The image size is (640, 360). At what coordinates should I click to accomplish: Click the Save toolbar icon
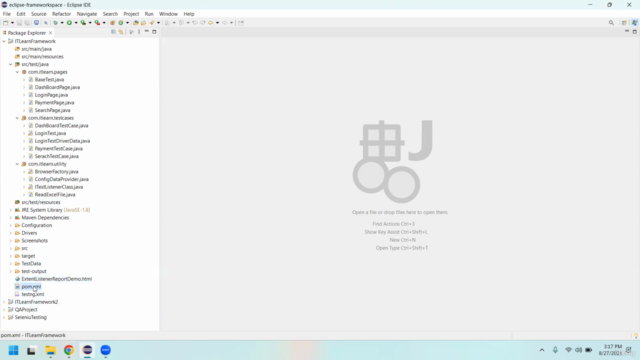pos(19,23)
